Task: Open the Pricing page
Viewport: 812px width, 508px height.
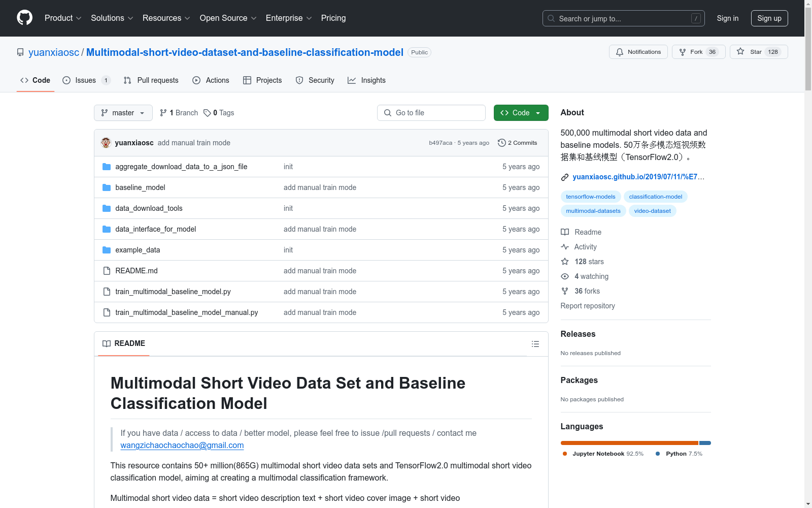Action: pyautogui.click(x=333, y=18)
